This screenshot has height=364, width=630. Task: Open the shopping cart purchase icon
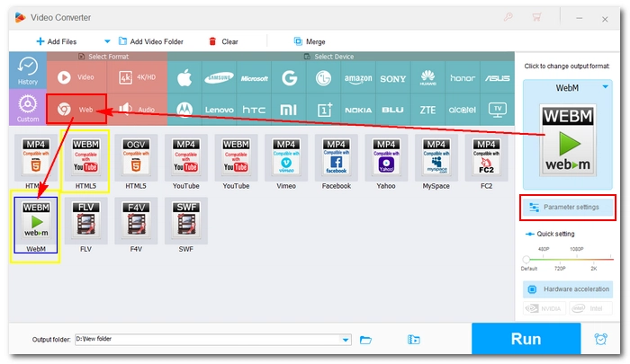click(x=536, y=17)
